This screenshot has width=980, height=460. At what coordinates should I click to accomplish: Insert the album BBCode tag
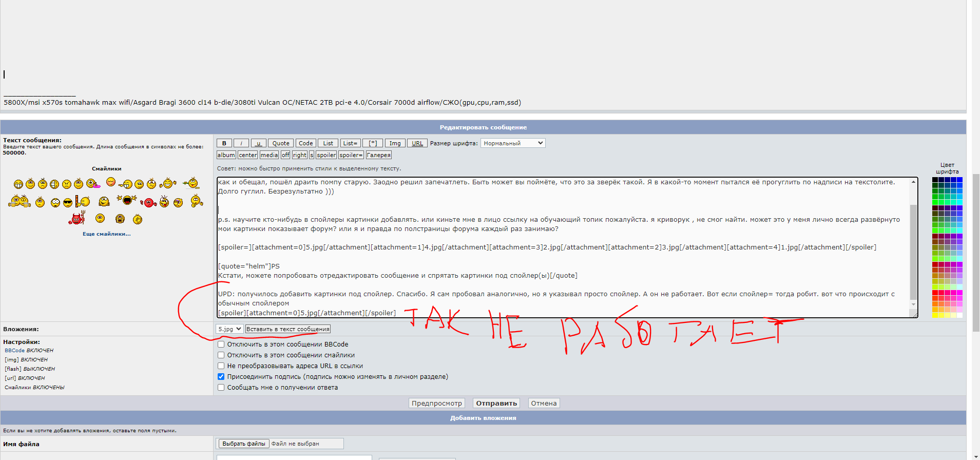pyautogui.click(x=226, y=155)
